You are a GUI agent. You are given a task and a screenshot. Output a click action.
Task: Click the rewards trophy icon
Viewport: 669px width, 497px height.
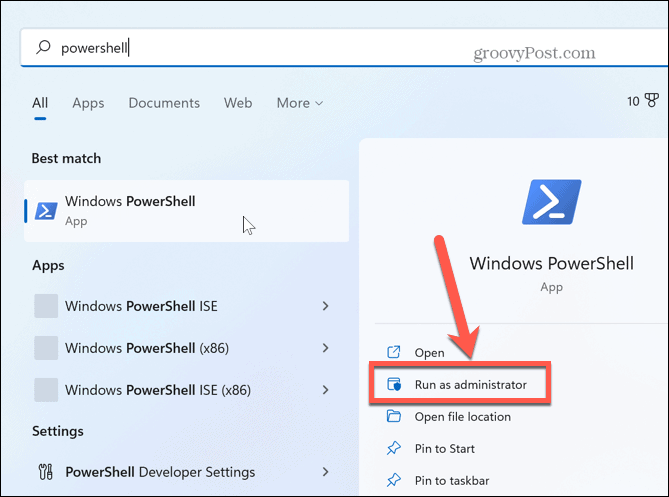coord(652,101)
